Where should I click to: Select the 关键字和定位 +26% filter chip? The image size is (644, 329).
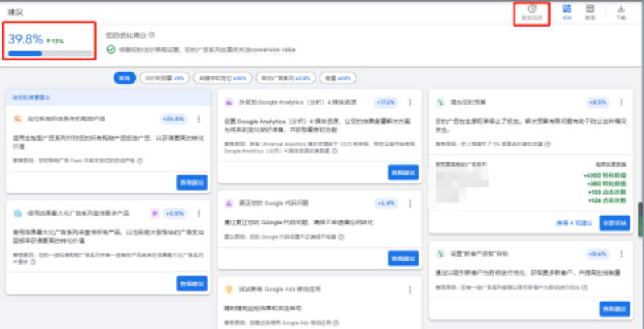(223, 78)
